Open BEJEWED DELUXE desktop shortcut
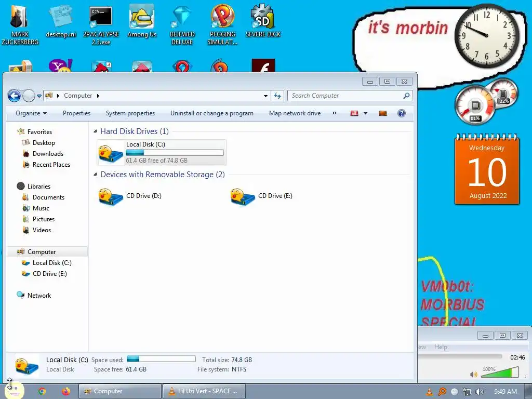The width and height of the screenshot is (532, 399). (182, 24)
